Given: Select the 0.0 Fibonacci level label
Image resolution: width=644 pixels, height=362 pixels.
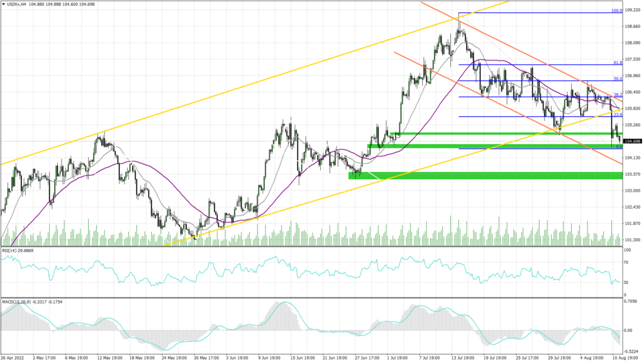Looking at the screenshot, I should click(x=619, y=146).
